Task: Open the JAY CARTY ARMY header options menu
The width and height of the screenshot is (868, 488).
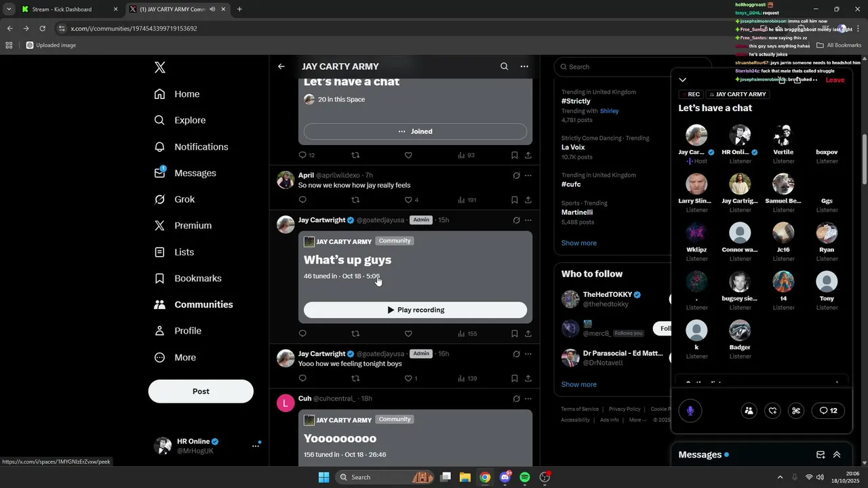Action: (524, 66)
